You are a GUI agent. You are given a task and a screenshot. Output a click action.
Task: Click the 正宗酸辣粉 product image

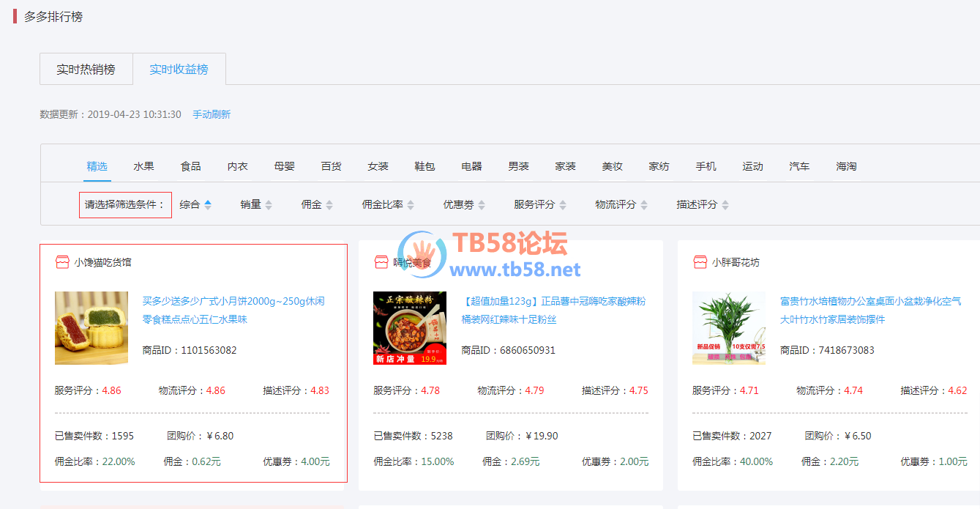click(x=410, y=328)
